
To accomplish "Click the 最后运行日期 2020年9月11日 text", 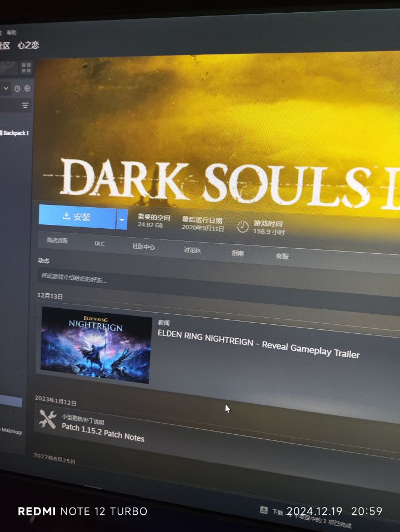I will click(203, 224).
